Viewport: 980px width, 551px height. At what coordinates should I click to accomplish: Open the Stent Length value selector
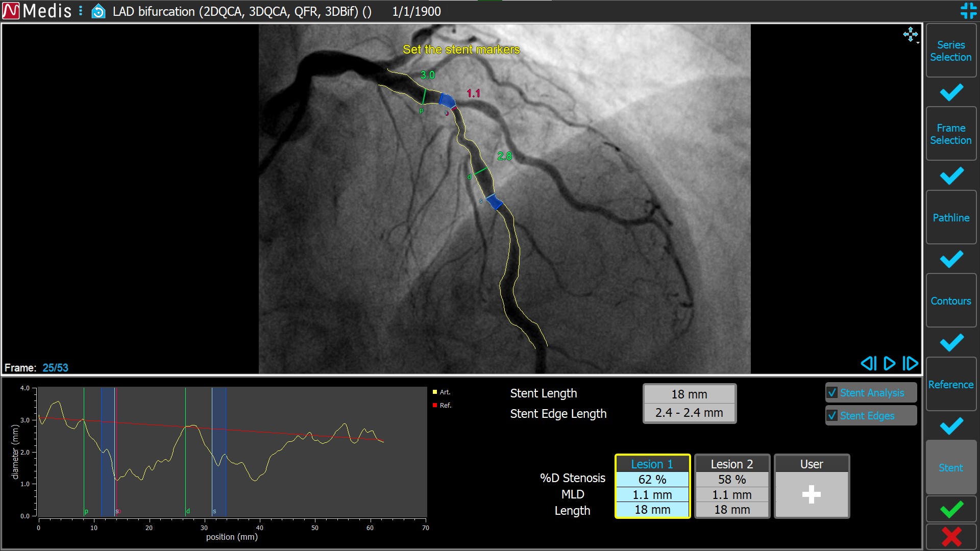tap(689, 394)
